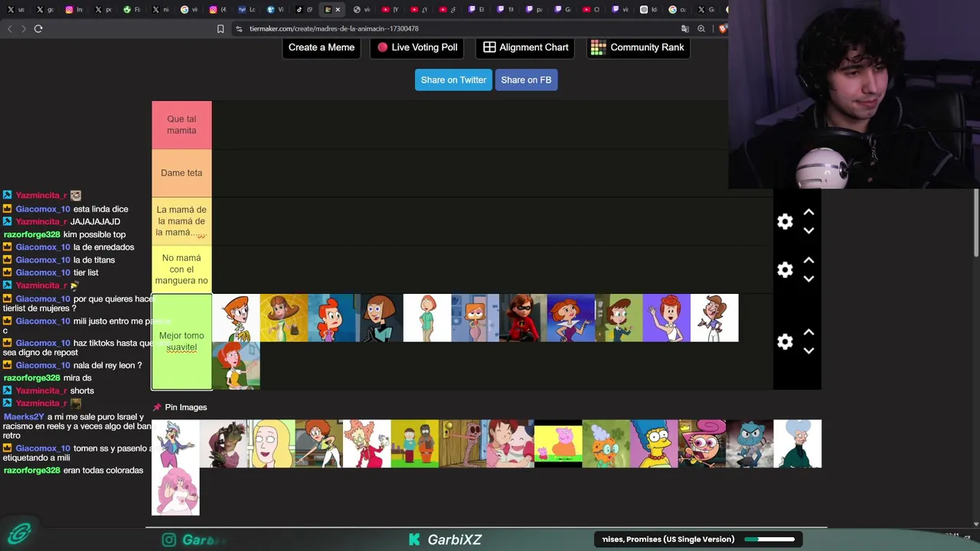Select the Wanda pink swirl hair thumbnail
980x551 pixels.
[x=701, y=443]
